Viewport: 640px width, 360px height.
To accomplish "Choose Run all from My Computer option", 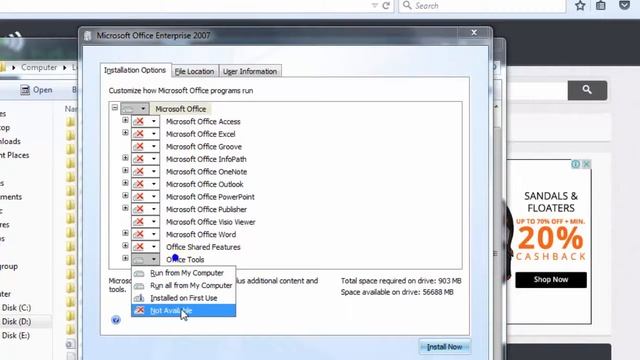I will 183,285.
